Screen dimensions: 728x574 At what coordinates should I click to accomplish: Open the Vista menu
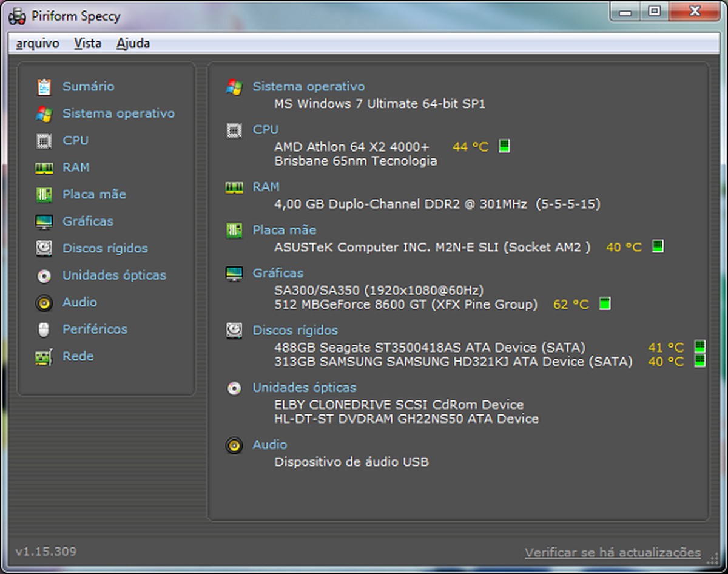click(x=87, y=43)
